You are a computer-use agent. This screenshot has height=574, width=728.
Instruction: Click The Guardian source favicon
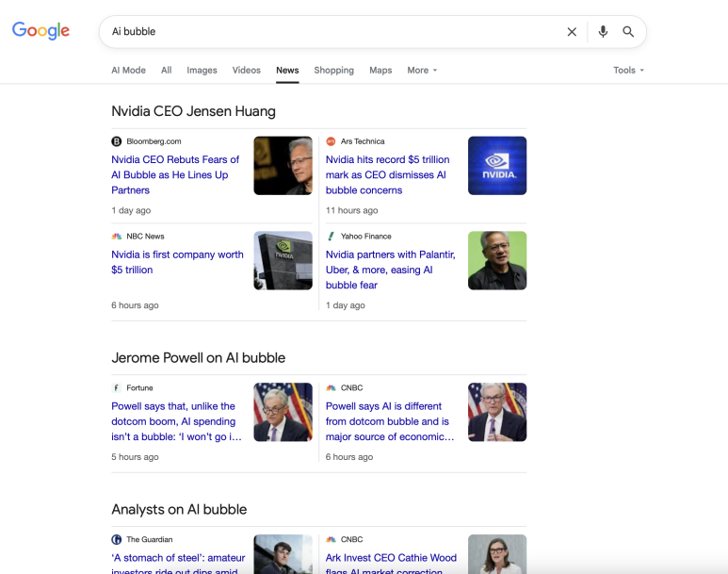point(117,539)
